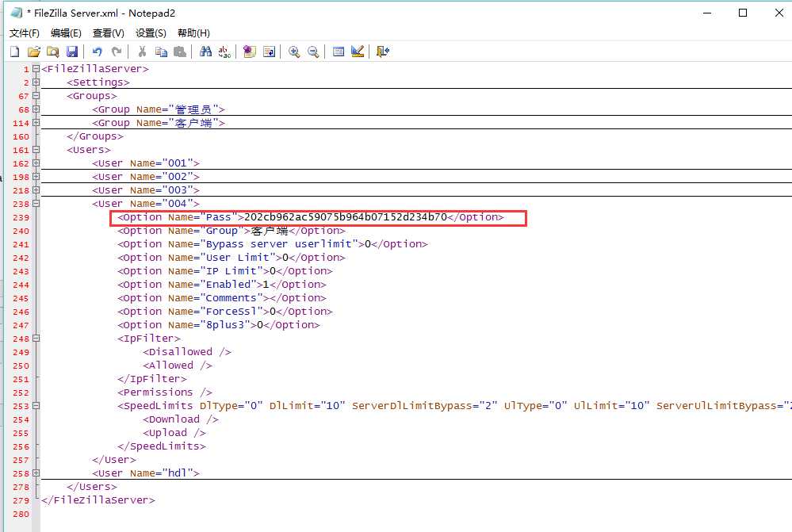This screenshot has height=532, width=792.
Task: Open a file using the folder icon
Action: 34,52
